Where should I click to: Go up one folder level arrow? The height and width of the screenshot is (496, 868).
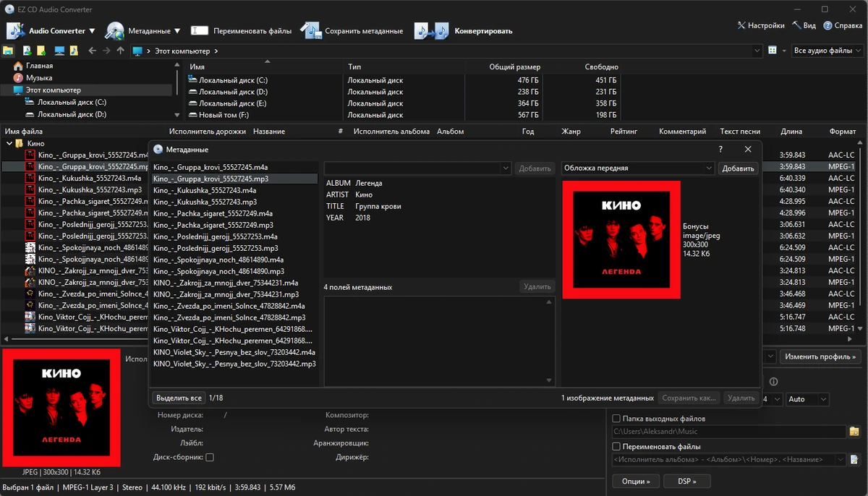point(121,51)
